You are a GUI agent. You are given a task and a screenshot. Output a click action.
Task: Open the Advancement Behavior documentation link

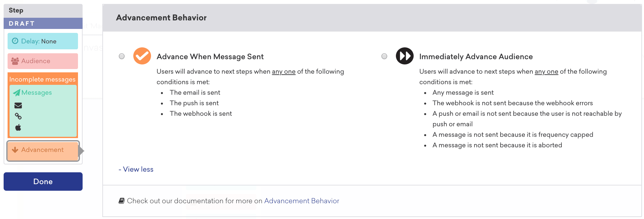(301, 201)
